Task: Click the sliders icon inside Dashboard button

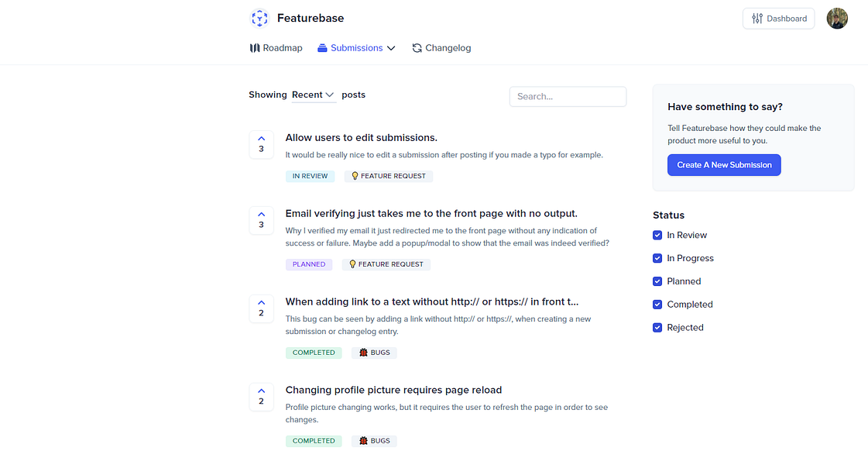Action: click(756, 18)
